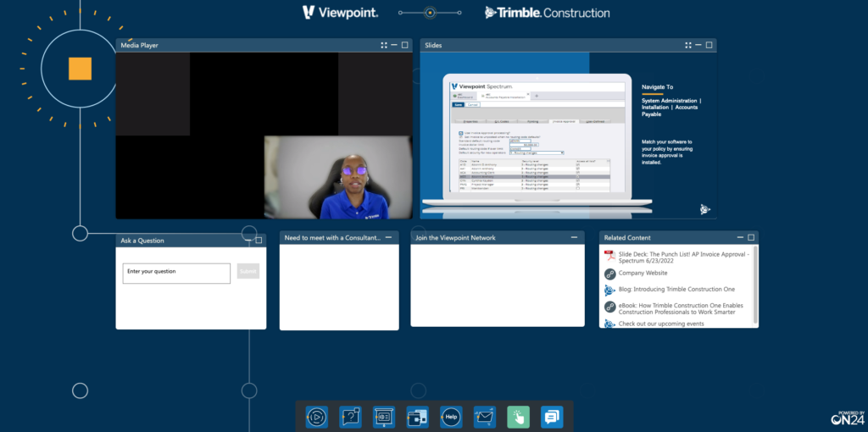Screen dimensions: 868x432
Task: Open the eBook about Trimble Construction One
Action: 681,308
